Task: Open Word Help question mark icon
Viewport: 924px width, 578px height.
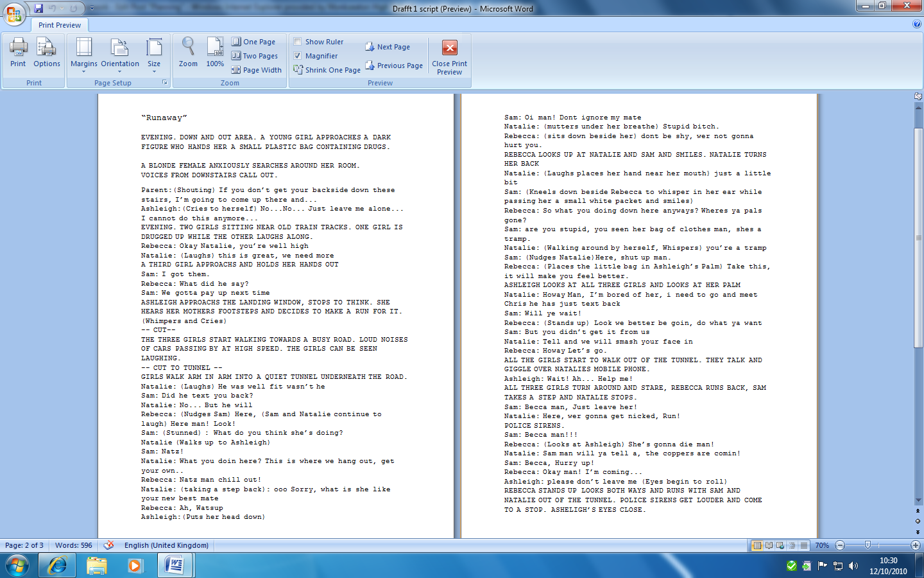Action: 916,24
